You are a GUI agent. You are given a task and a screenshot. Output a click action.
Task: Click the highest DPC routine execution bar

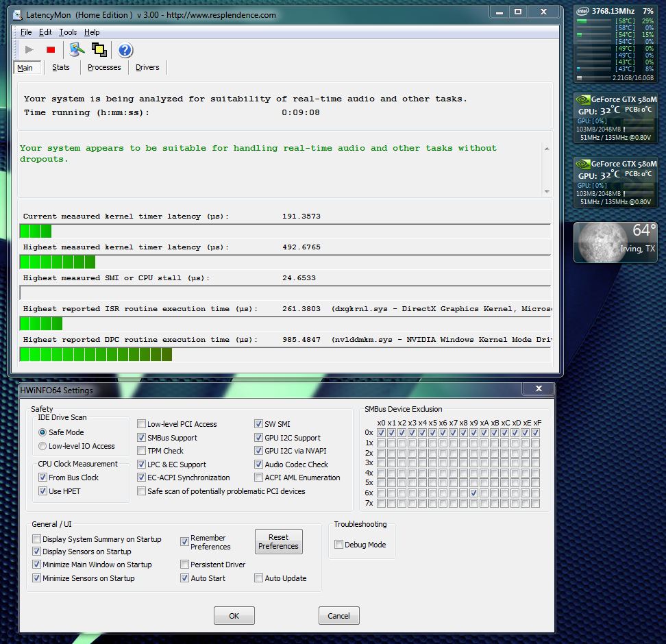285,354
